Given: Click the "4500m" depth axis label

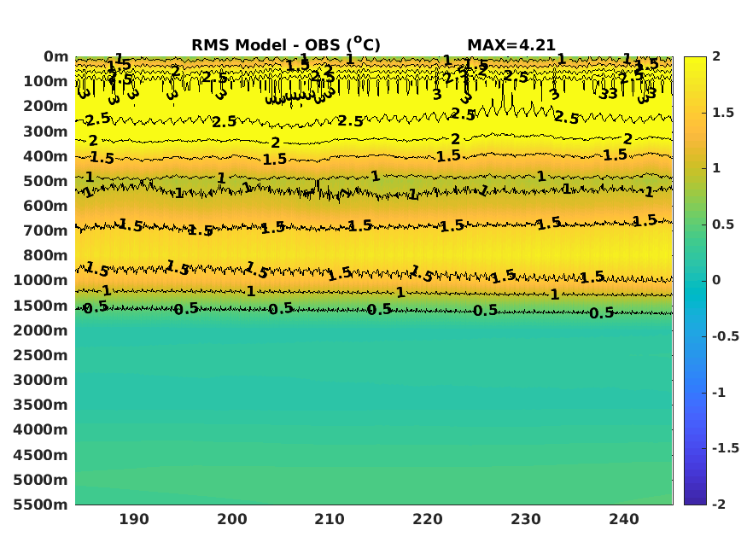Looking at the screenshot, I should (x=41, y=455).
